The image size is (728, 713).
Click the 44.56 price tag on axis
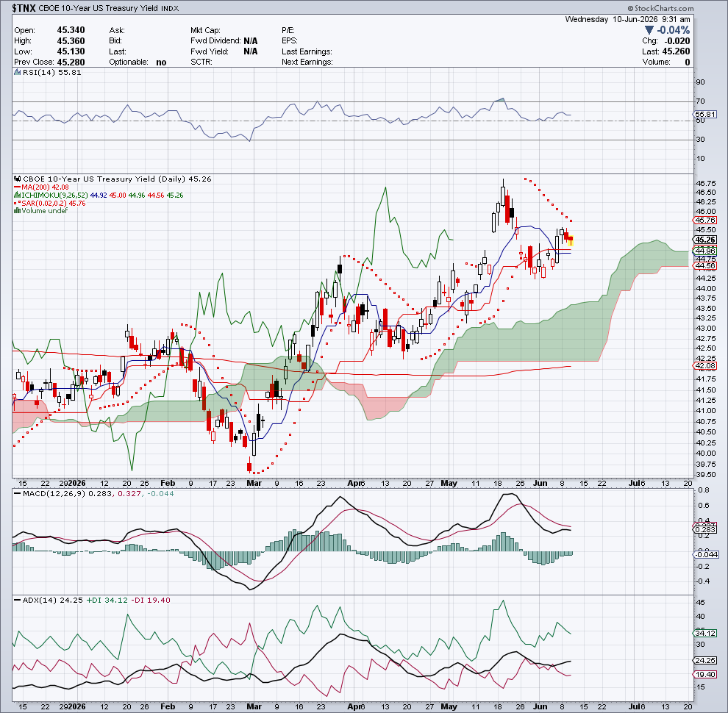705,265
